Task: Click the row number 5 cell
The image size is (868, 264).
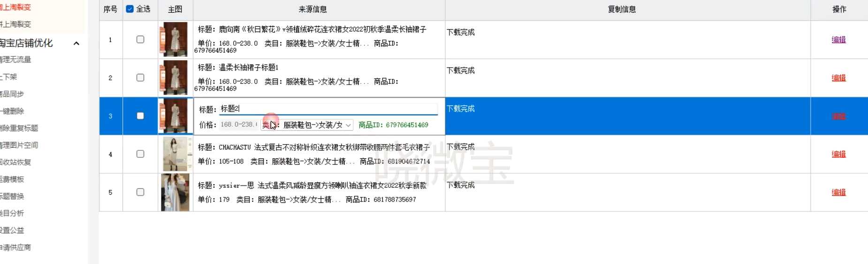Action: pyautogui.click(x=111, y=193)
